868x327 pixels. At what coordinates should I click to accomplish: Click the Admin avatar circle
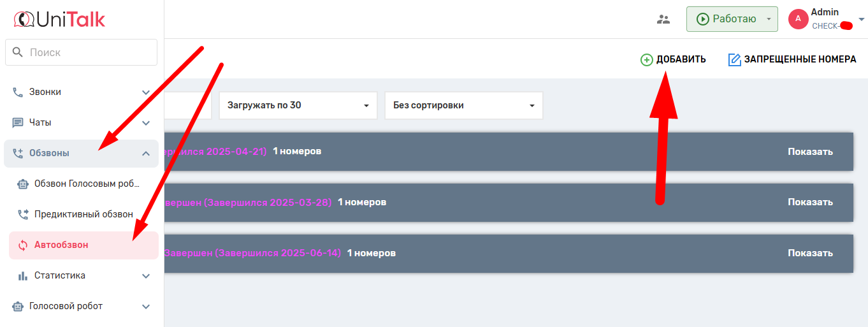click(798, 19)
